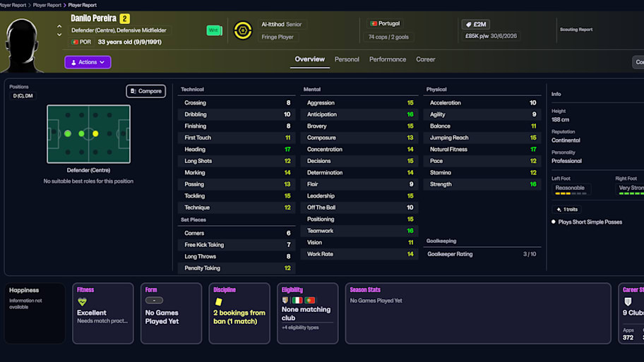Screen dimensions: 644x362
Task: Click the Al-Ittihad Senior team link
Action: (x=281, y=24)
